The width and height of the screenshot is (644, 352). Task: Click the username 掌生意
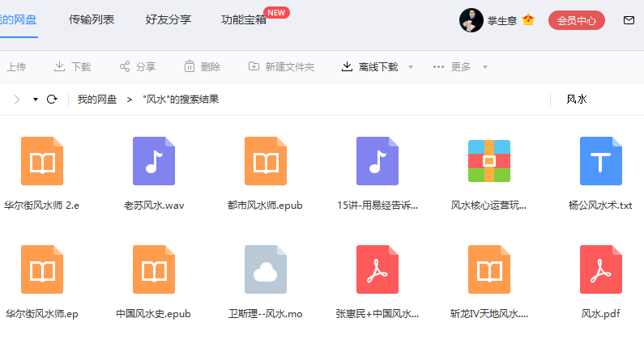pos(502,20)
